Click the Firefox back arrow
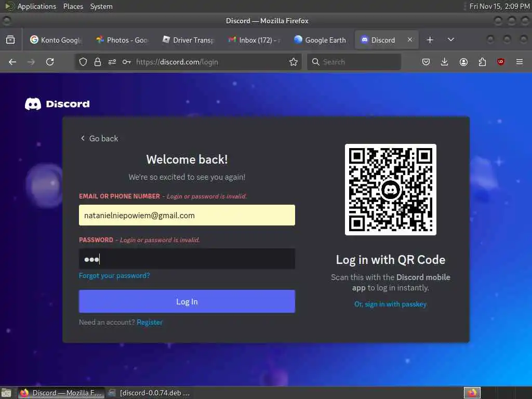 (12, 62)
